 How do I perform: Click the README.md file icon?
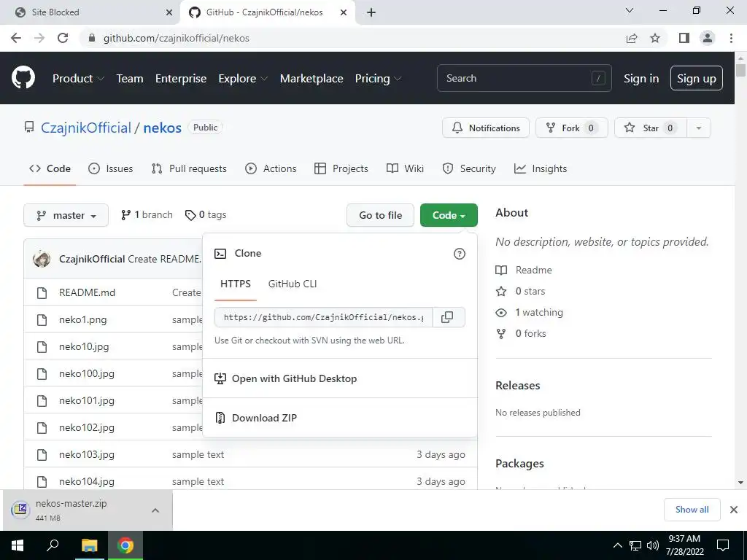(42, 293)
